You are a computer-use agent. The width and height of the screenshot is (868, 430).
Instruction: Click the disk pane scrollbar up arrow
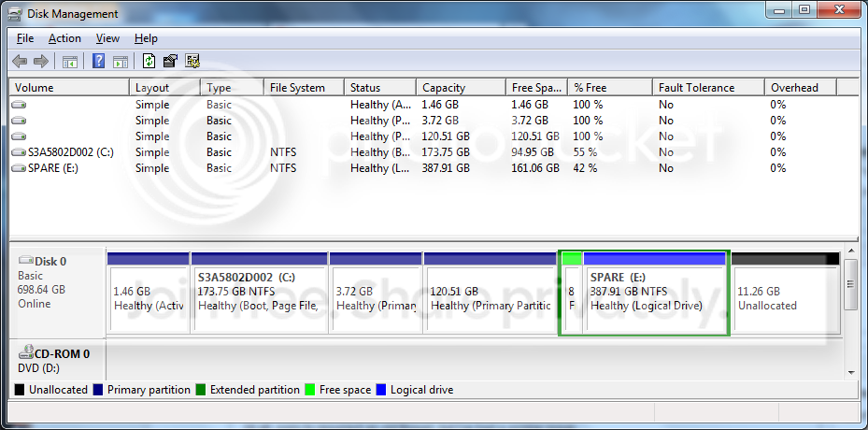coord(851,253)
